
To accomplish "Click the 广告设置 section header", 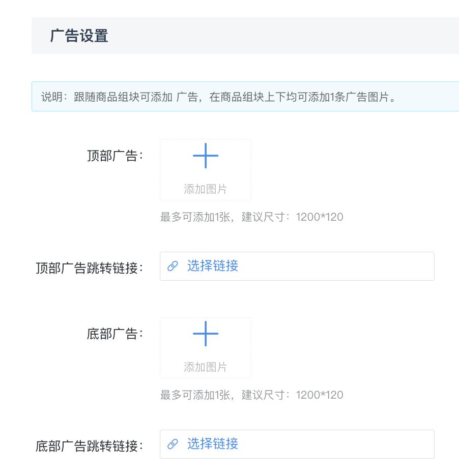I will tap(79, 36).
